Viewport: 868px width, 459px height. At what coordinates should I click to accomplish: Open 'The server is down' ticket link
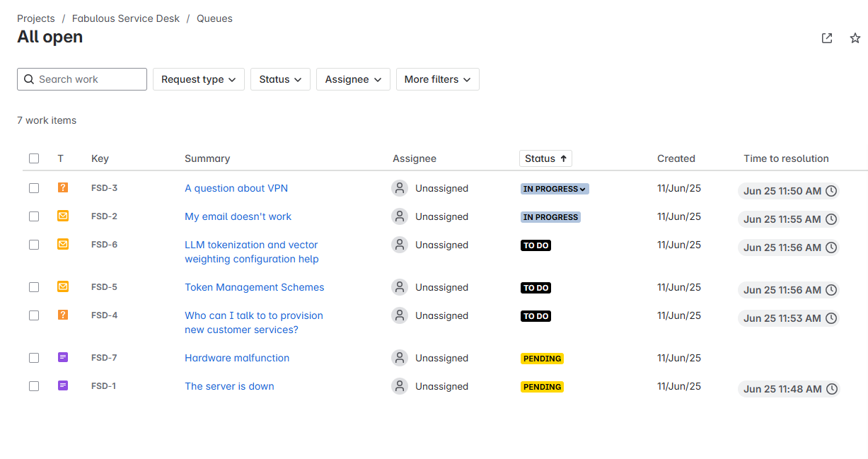pyautogui.click(x=229, y=386)
